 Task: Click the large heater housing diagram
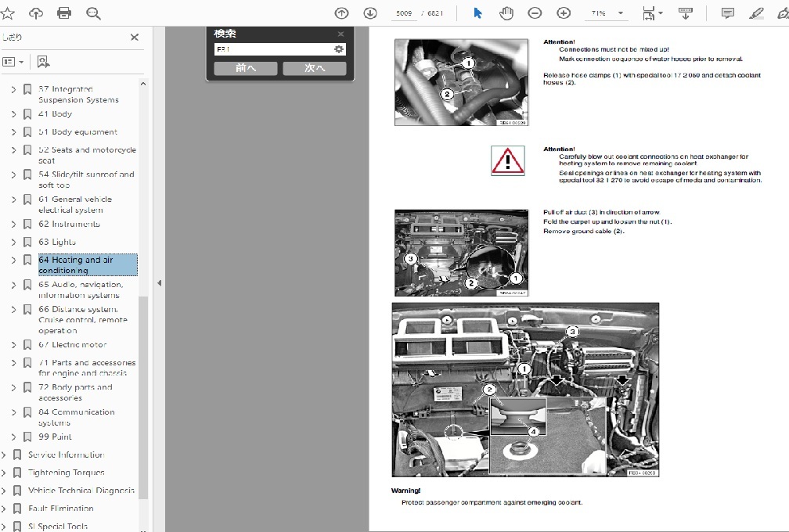point(525,390)
